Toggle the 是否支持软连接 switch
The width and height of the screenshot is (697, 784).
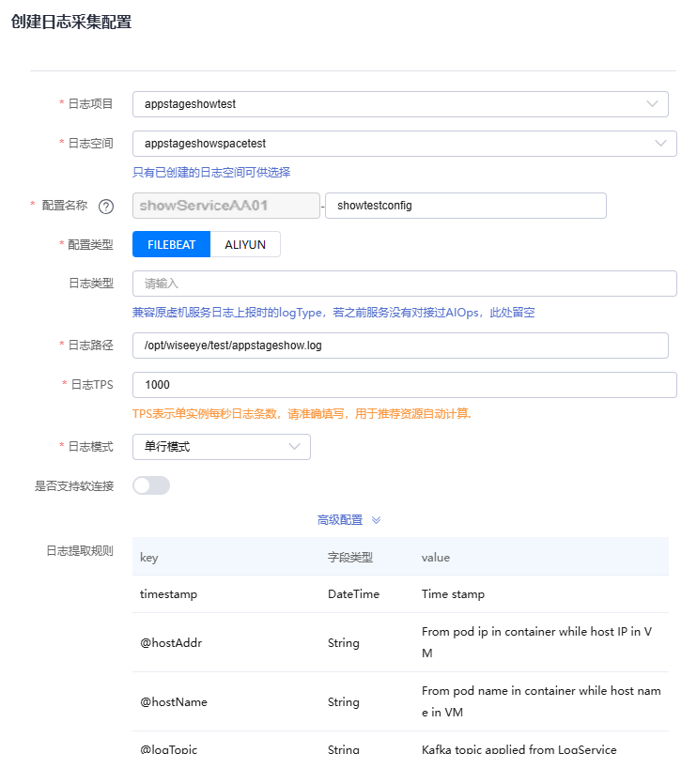(x=151, y=485)
